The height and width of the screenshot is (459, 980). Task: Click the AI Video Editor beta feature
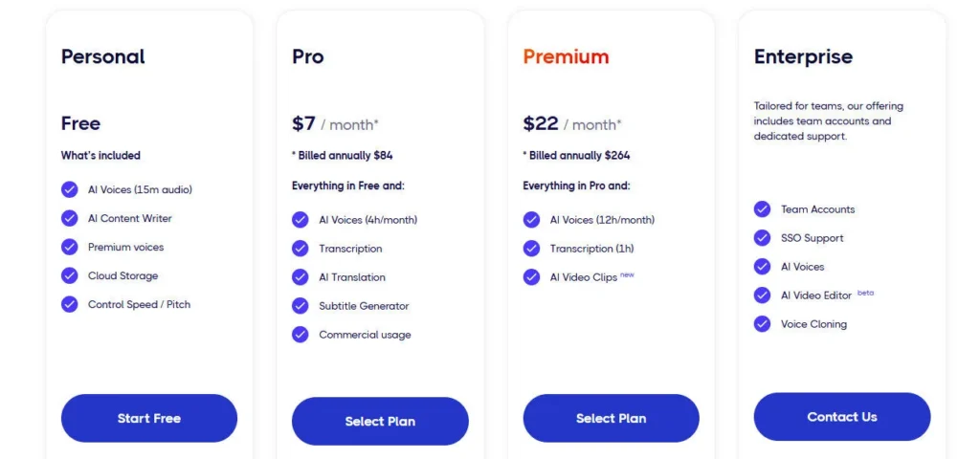click(x=816, y=295)
